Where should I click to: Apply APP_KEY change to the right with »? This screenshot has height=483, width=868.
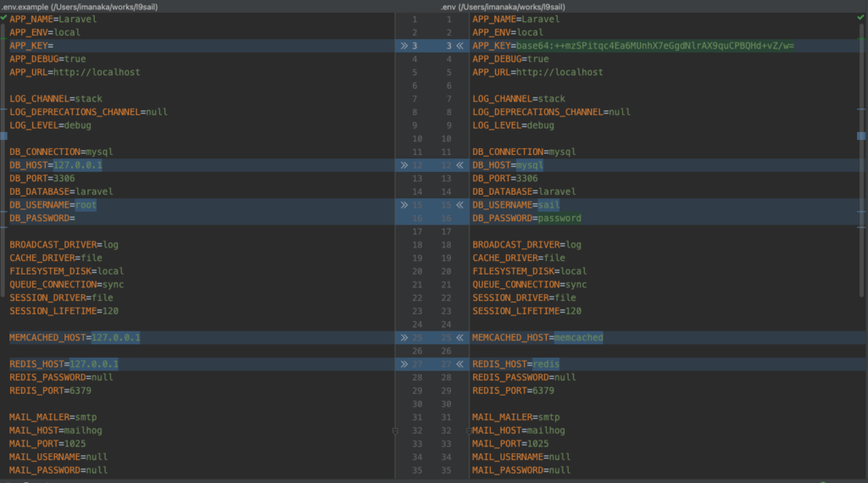point(403,46)
